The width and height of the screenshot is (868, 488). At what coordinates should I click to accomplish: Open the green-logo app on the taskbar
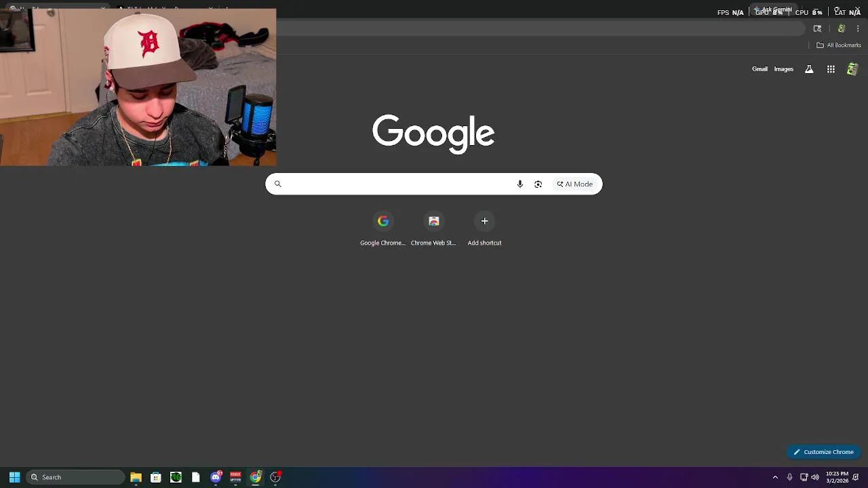click(176, 477)
